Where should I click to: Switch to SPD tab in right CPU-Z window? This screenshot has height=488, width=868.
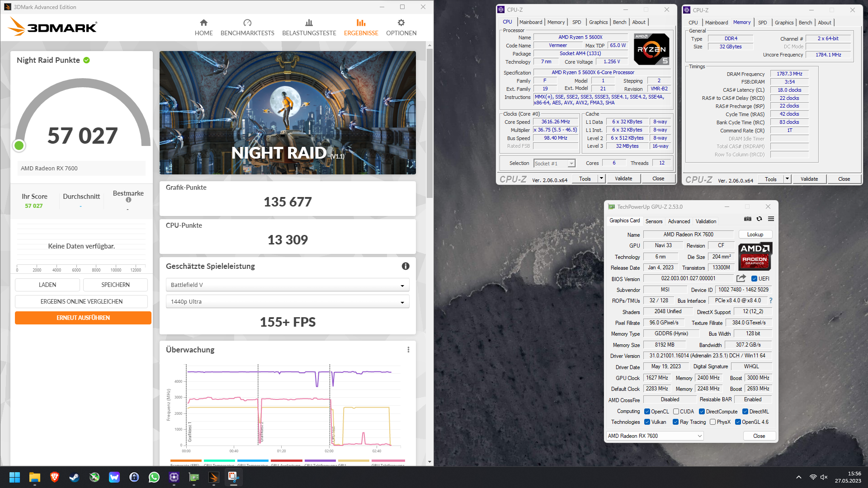(763, 23)
